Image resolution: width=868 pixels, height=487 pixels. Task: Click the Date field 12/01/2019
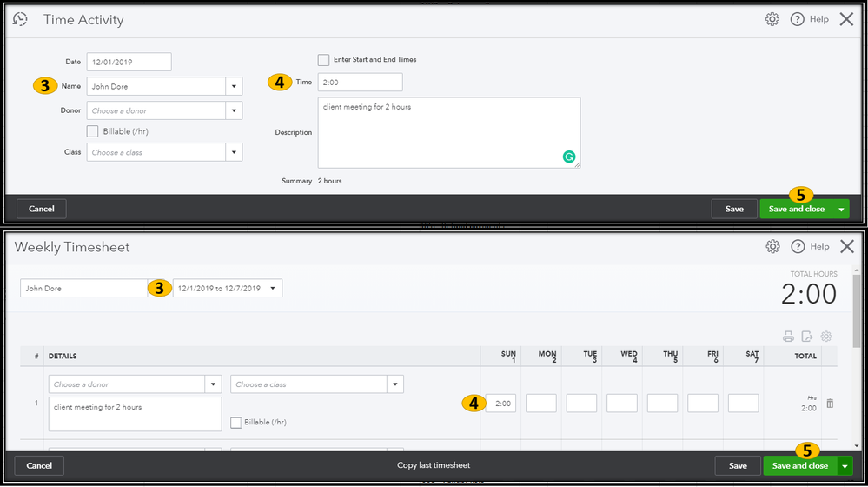click(129, 62)
